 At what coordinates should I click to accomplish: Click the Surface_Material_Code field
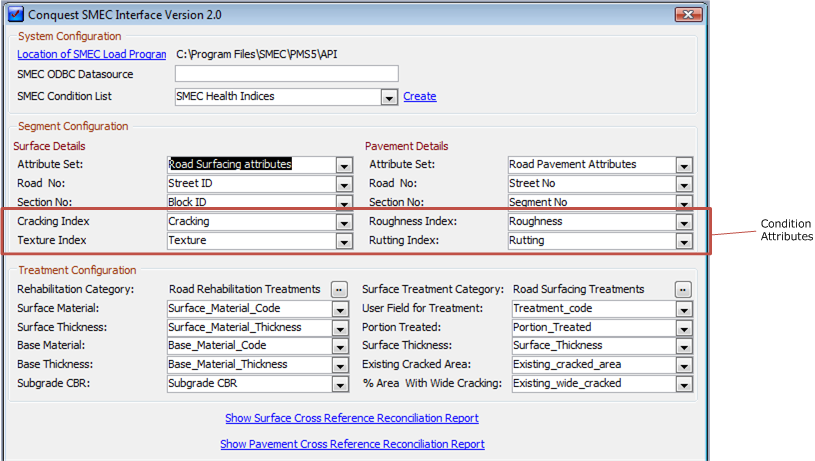pos(249,309)
